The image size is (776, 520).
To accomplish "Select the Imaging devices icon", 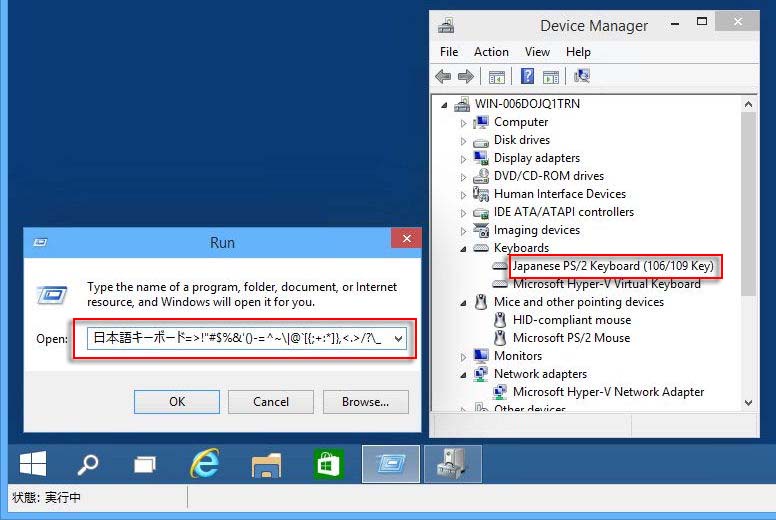I will tap(481, 230).
